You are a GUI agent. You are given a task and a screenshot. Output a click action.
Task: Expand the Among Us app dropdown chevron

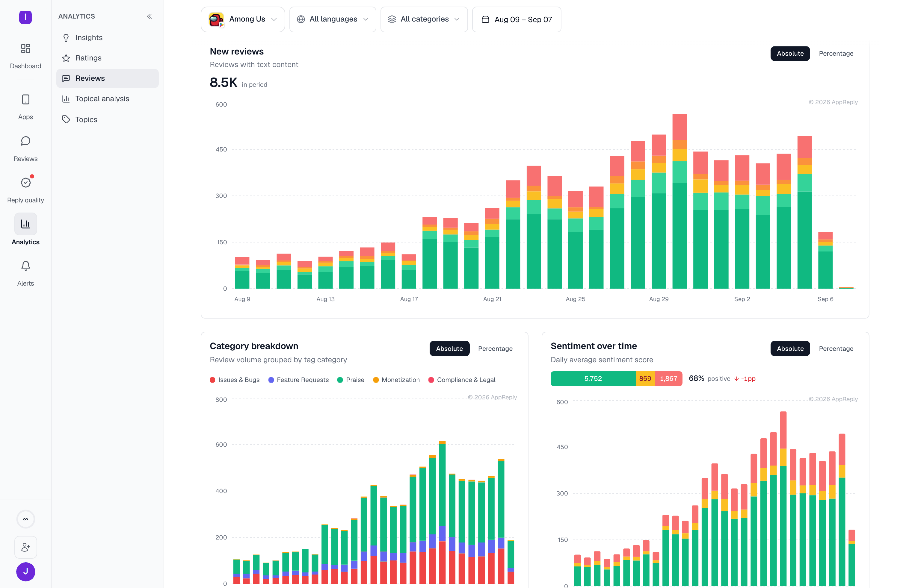click(x=274, y=19)
